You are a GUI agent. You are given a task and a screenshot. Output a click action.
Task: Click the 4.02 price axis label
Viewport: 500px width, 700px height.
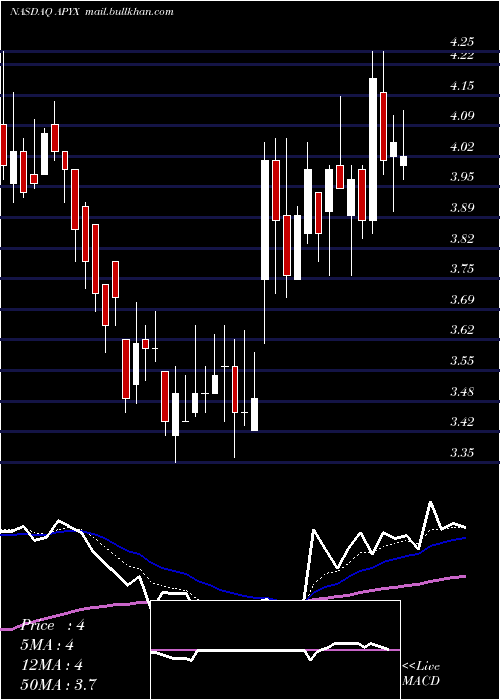462,146
